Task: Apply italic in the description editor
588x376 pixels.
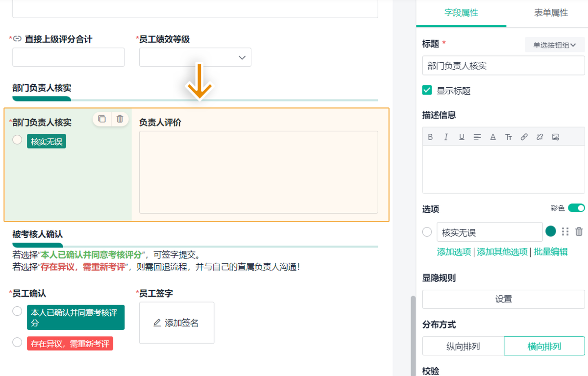Action: [x=446, y=137]
